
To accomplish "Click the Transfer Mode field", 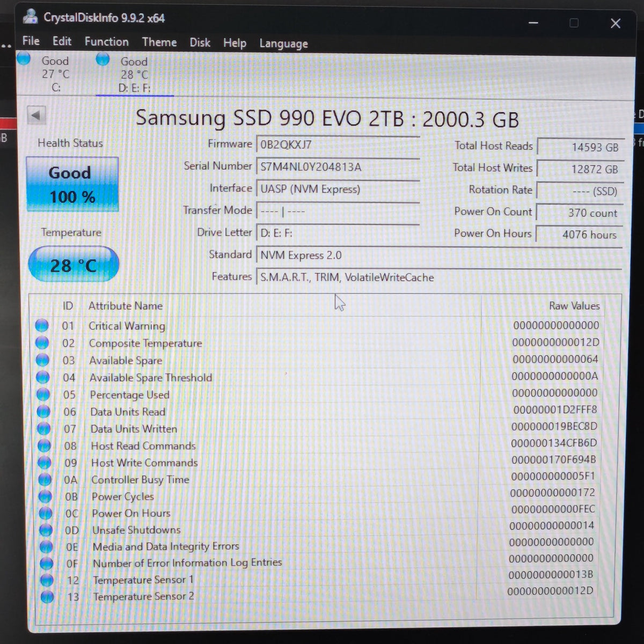I will coord(338,211).
